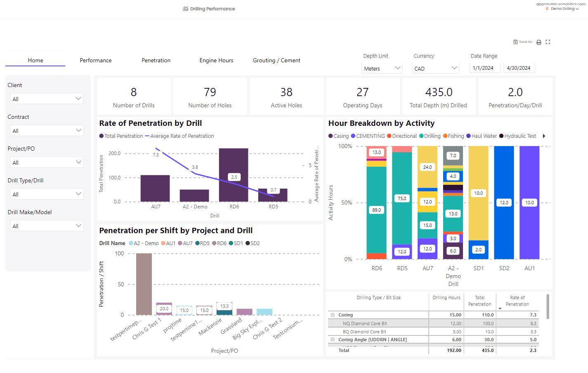Open the Demo Drilling account menu
Image resolution: width=588 pixels, height=373 pixels.
pyautogui.click(x=562, y=9)
